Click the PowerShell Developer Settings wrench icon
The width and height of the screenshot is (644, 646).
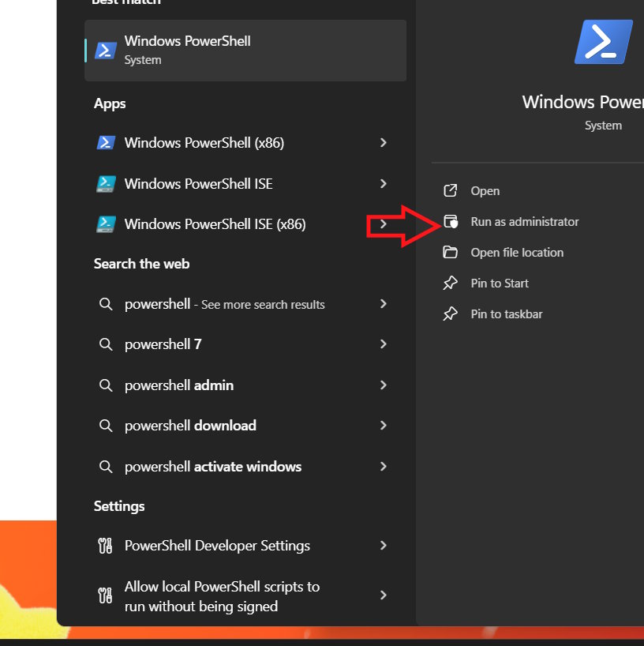pos(106,546)
